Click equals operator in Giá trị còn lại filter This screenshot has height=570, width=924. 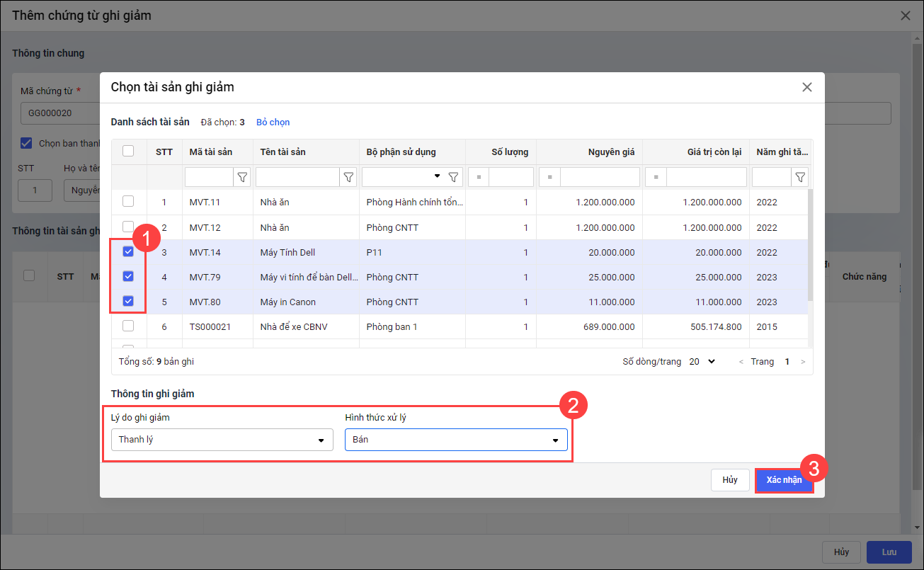[656, 177]
